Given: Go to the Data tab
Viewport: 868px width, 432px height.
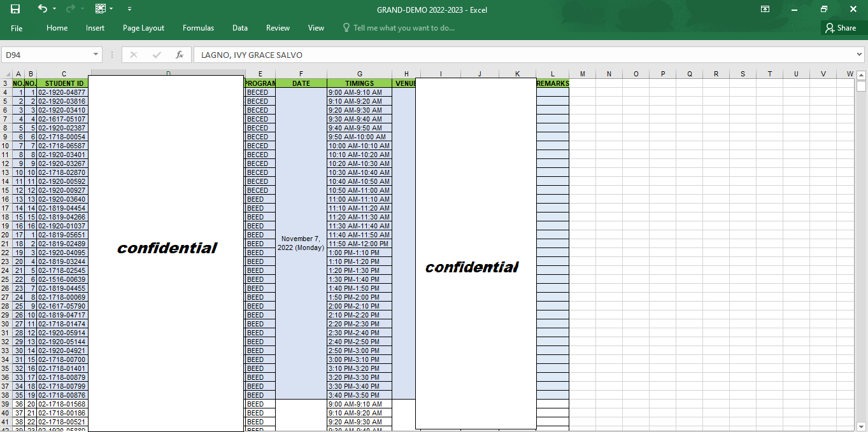Looking at the screenshot, I should [x=240, y=28].
